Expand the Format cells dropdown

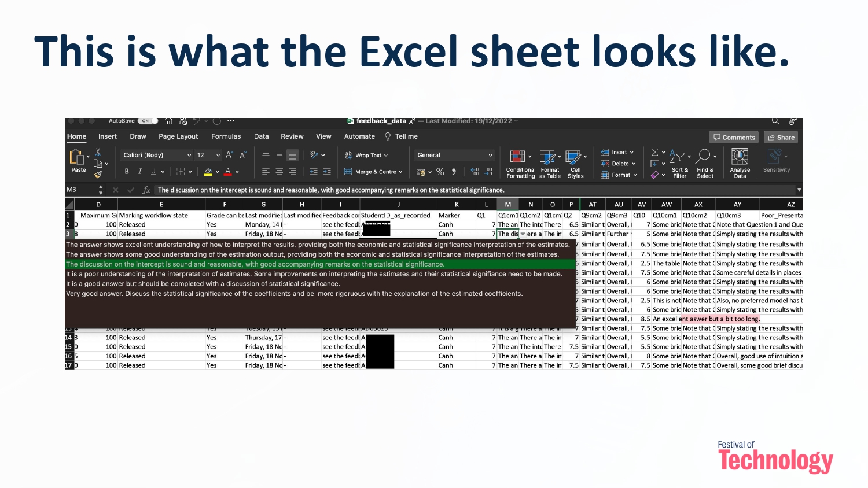pos(635,175)
